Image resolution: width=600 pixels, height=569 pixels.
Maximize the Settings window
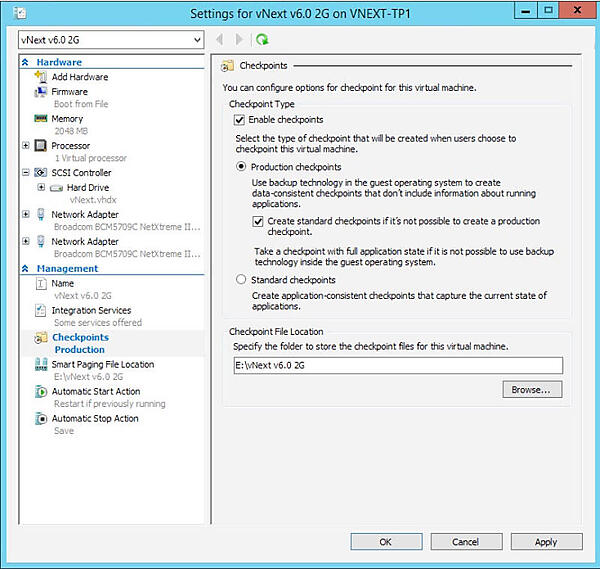coord(548,10)
